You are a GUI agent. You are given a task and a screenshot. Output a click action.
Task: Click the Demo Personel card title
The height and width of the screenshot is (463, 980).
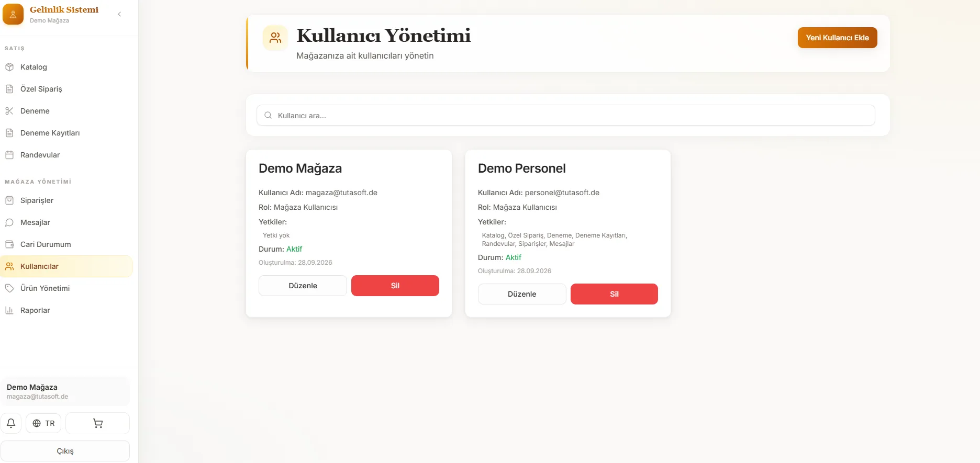[x=522, y=168]
